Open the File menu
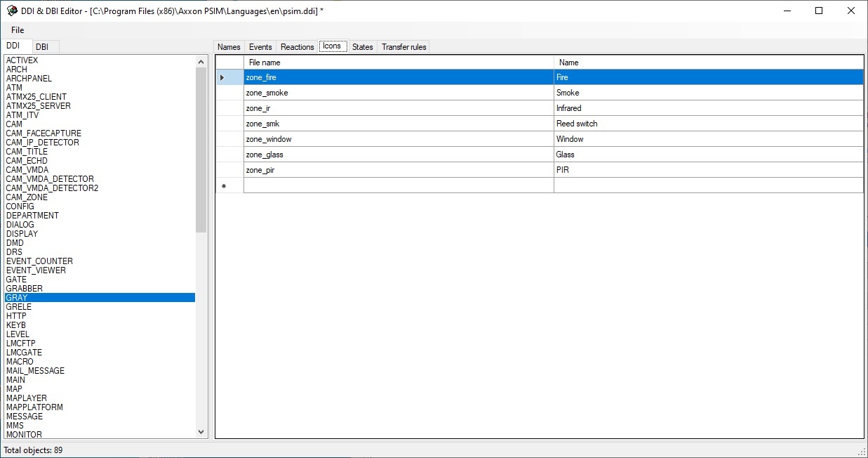868x458 pixels. point(18,30)
